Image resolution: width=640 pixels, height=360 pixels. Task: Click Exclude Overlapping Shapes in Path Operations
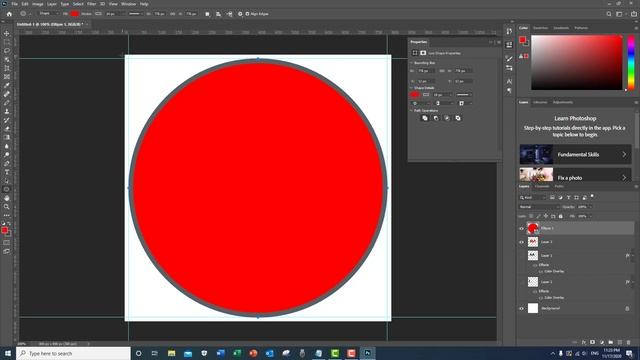point(458,118)
